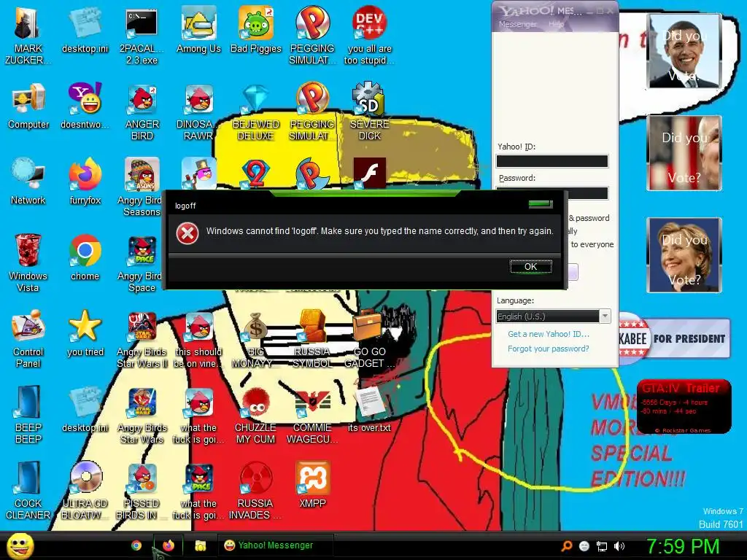Click the KABEE FOR PRESIDENT banner gadget
747x560 pixels.
[x=674, y=338]
